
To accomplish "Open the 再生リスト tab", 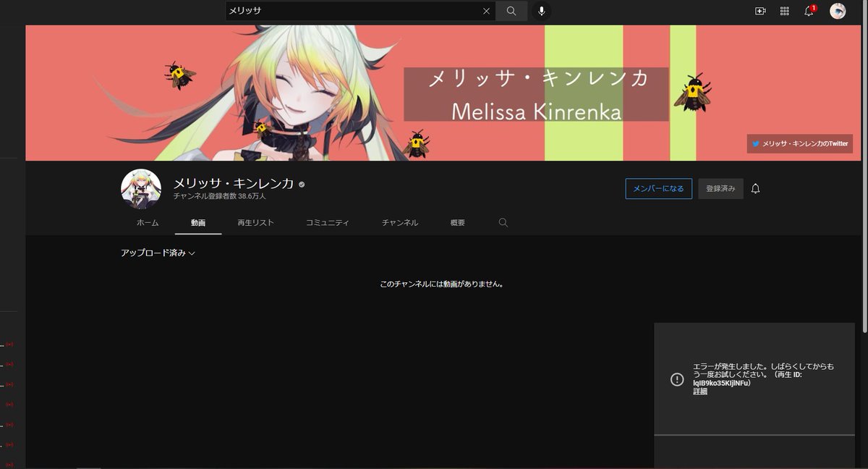I will click(x=255, y=223).
